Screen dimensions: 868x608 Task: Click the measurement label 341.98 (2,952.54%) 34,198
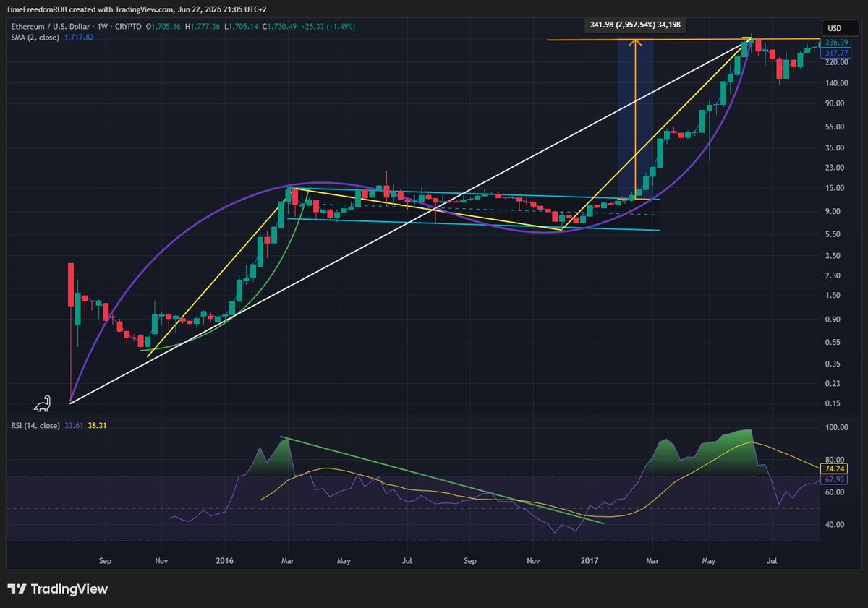[x=635, y=25]
